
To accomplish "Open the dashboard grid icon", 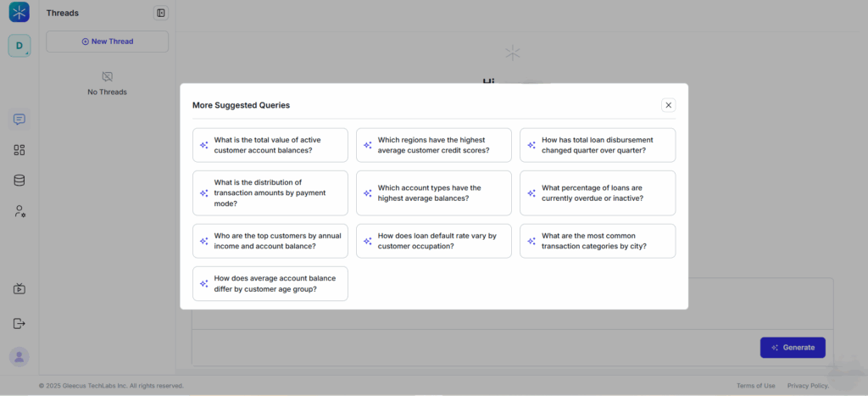I will [19, 150].
